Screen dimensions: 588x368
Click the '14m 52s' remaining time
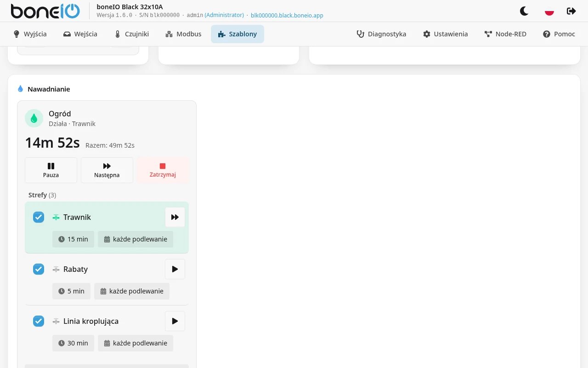click(52, 143)
